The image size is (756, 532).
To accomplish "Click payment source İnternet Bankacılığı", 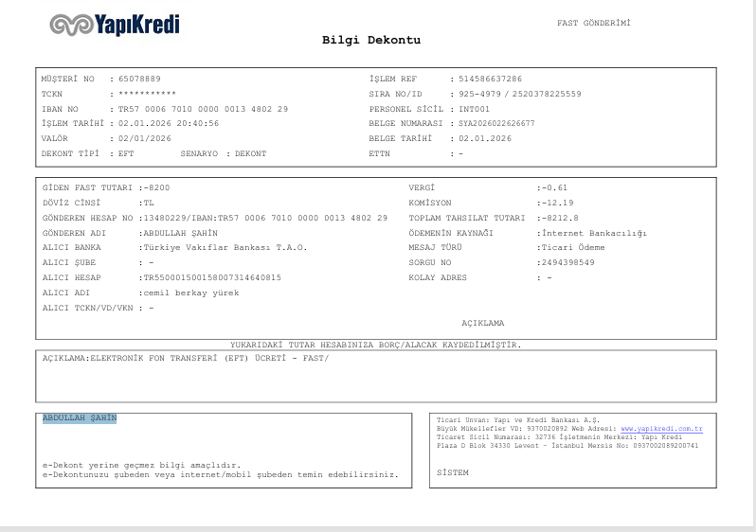I will coord(595,233).
